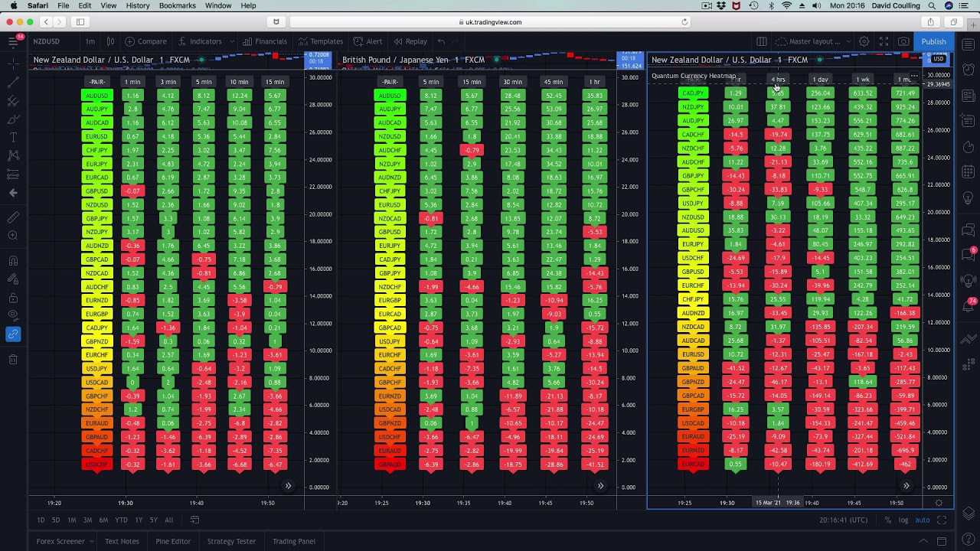The width and height of the screenshot is (980, 551).
Task: Undo the last chart action
Action: [x=441, y=41]
